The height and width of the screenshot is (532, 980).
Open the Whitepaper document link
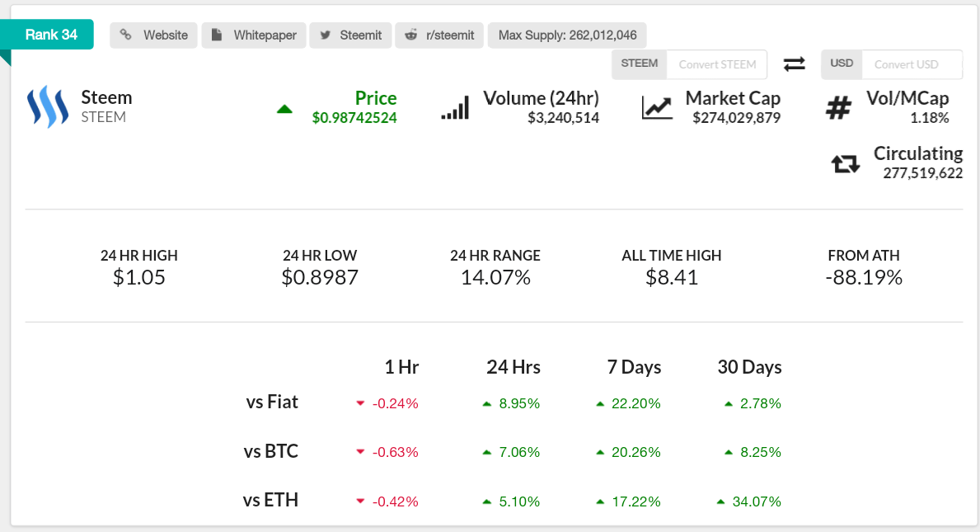(x=254, y=35)
